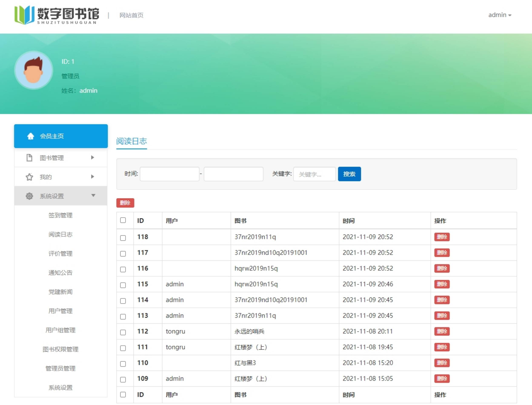The width and height of the screenshot is (532, 405).
Task: Open 签到管理 in the sidebar
Action: tap(60, 215)
